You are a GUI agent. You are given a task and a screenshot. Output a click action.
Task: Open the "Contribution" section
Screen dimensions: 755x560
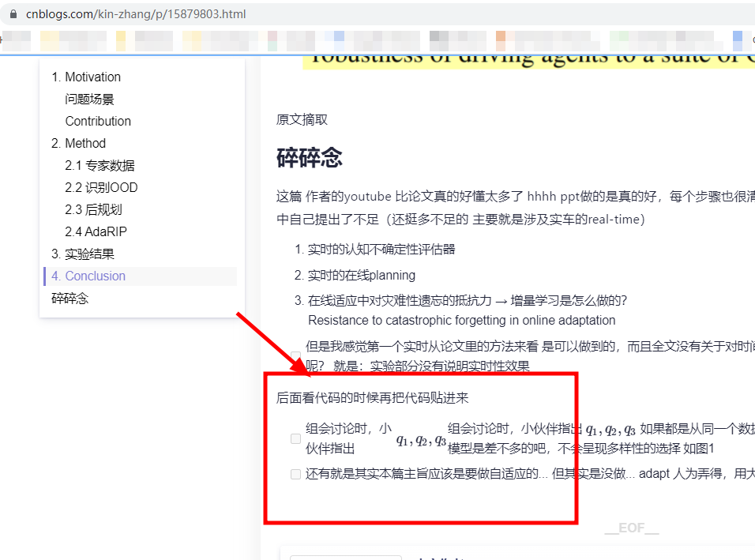coord(98,121)
